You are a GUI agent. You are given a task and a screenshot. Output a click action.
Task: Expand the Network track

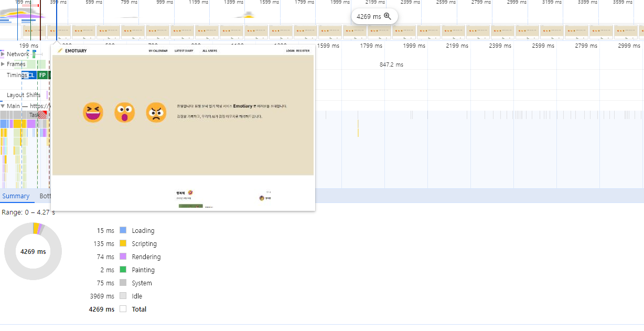[x=3, y=54]
